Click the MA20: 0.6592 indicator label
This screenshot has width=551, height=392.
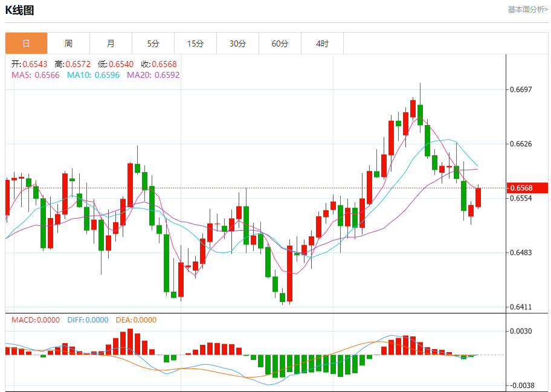tap(153, 75)
